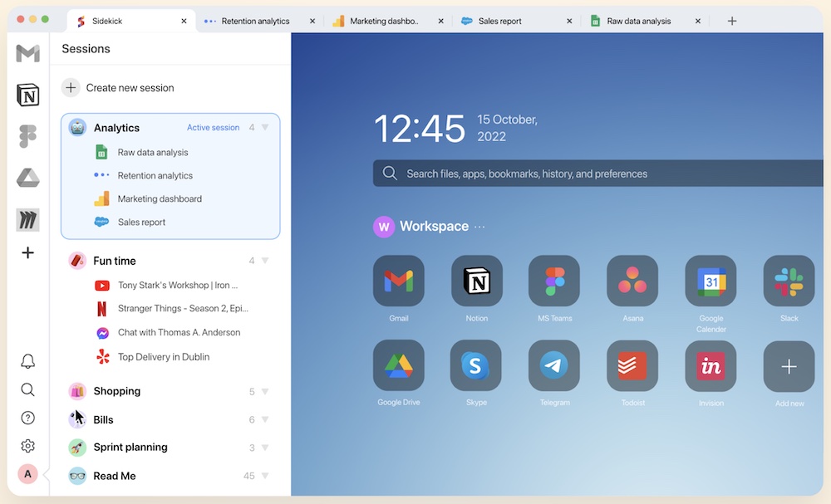Collapse the Fun time session
The image size is (831, 504).
click(x=265, y=261)
